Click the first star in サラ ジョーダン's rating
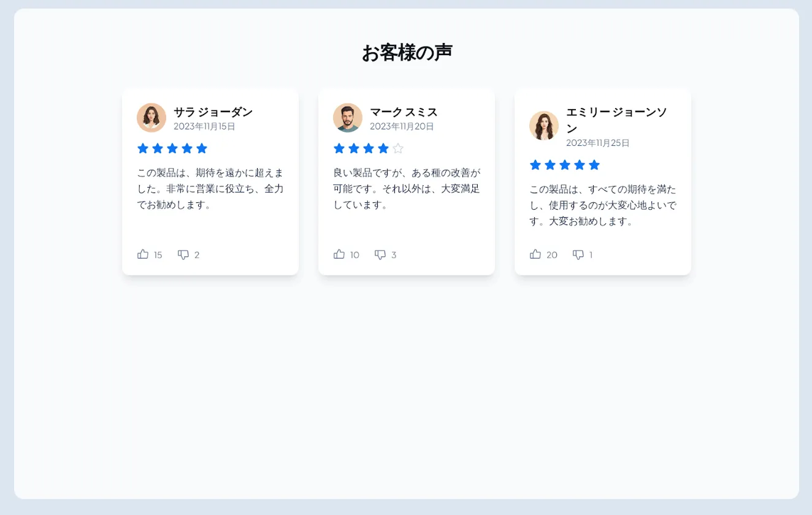This screenshot has width=812, height=515. (143, 148)
